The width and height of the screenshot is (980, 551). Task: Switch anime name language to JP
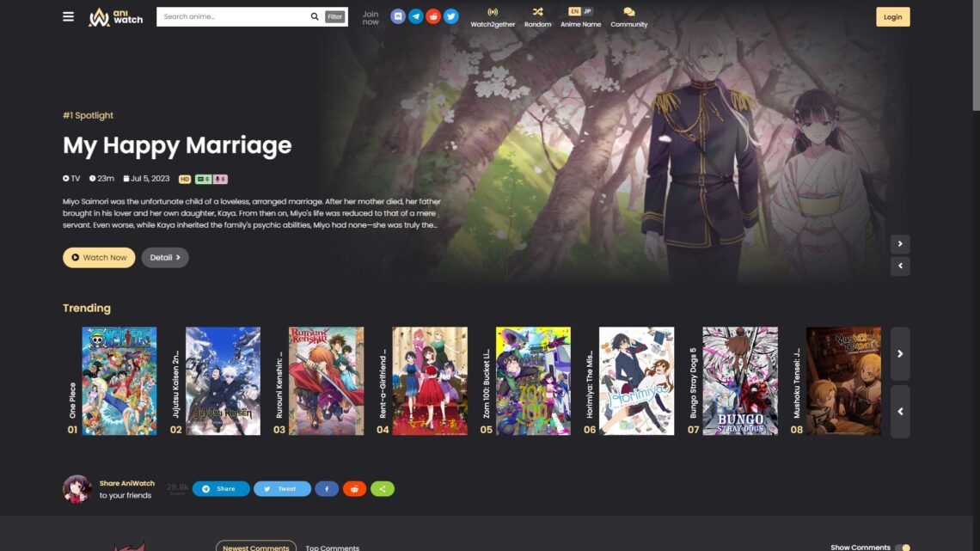point(586,11)
